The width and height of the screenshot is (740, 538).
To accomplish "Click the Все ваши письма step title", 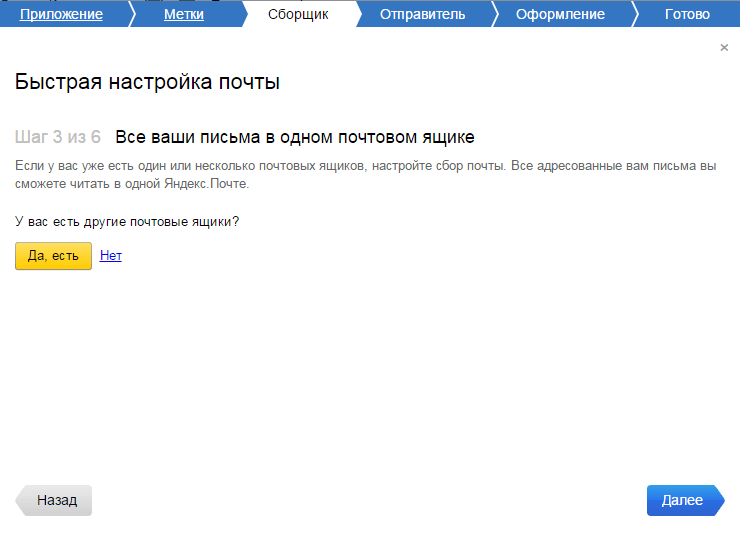I will pos(294,136).
